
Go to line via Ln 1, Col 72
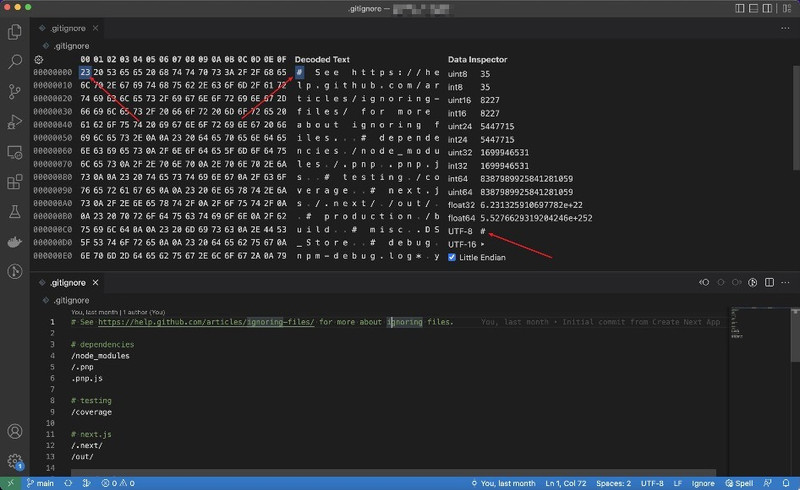(565, 483)
